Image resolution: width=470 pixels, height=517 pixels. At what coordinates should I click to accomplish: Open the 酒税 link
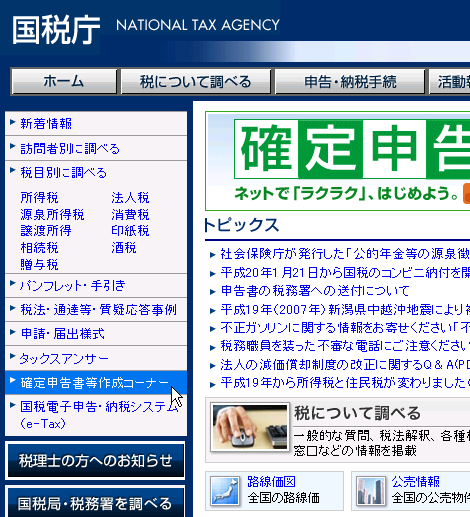[124, 248]
